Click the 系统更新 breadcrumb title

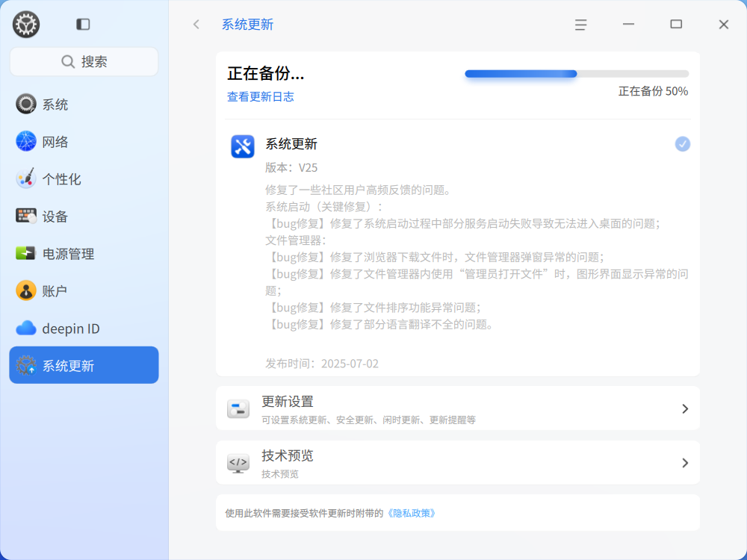(247, 25)
